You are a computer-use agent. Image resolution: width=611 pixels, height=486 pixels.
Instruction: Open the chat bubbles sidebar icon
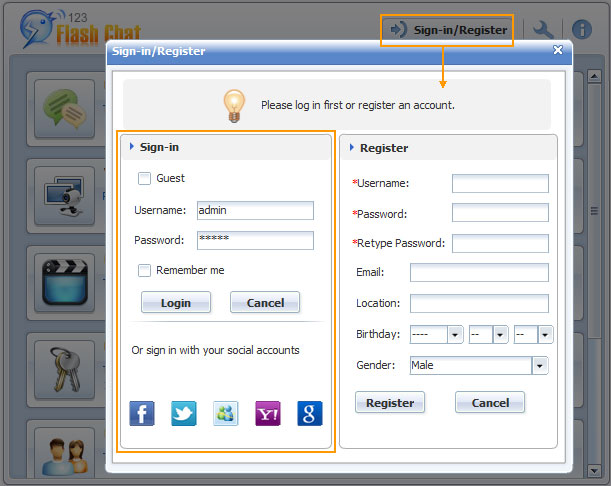[64, 109]
